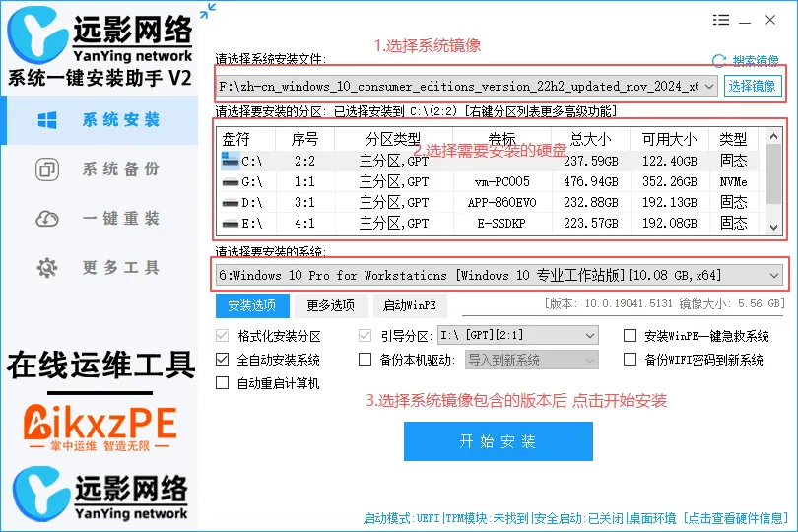The height and width of the screenshot is (532, 798).
Task: Click the 可用大小 column header
Action: tap(669, 139)
